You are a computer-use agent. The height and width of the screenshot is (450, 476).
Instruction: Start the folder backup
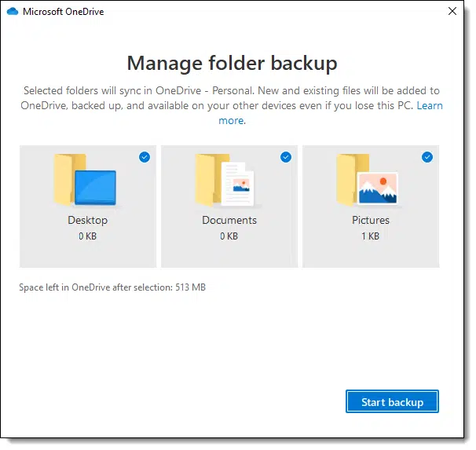coord(392,402)
